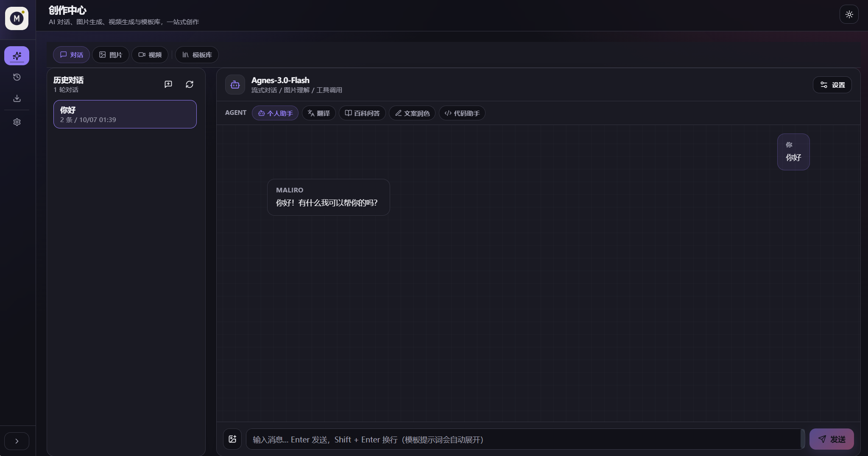Screen dimensions: 868x456
Task: Click the Agnes-3.0-Flash model name
Action: (x=280, y=80)
